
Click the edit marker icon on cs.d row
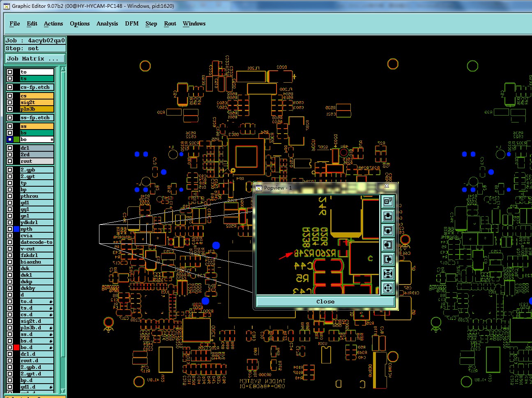coord(51,315)
